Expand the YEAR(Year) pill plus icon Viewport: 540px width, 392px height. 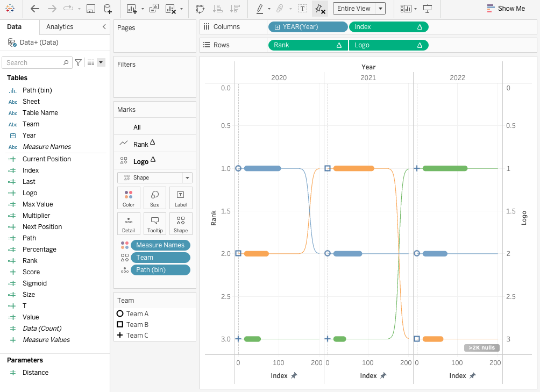point(277,27)
